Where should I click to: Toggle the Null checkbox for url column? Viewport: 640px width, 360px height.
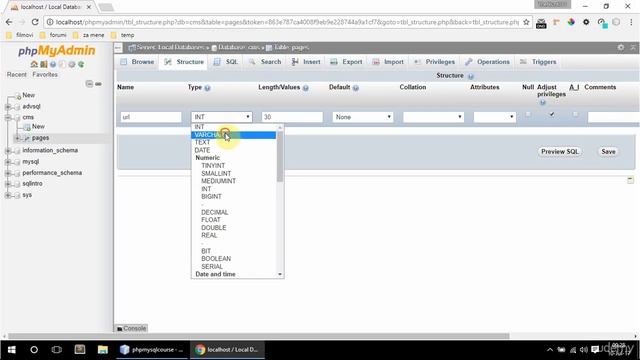(528, 114)
